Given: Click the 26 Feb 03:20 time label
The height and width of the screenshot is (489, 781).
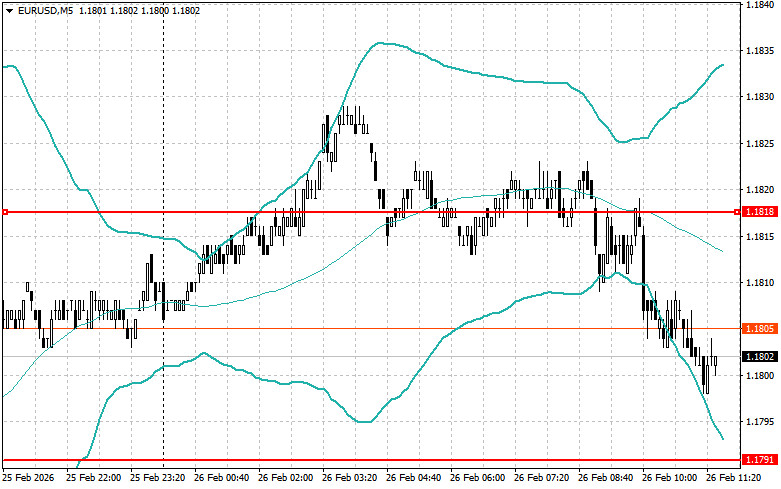Looking at the screenshot, I should [x=350, y=478].
